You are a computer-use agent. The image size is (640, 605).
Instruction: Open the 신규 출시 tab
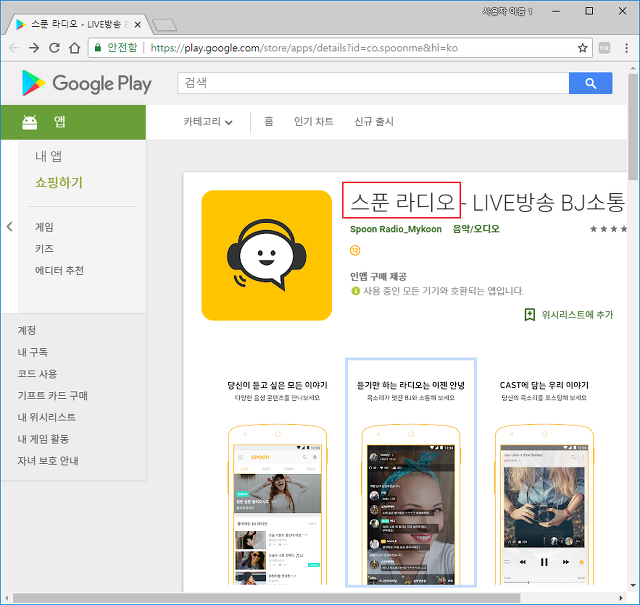374,122
